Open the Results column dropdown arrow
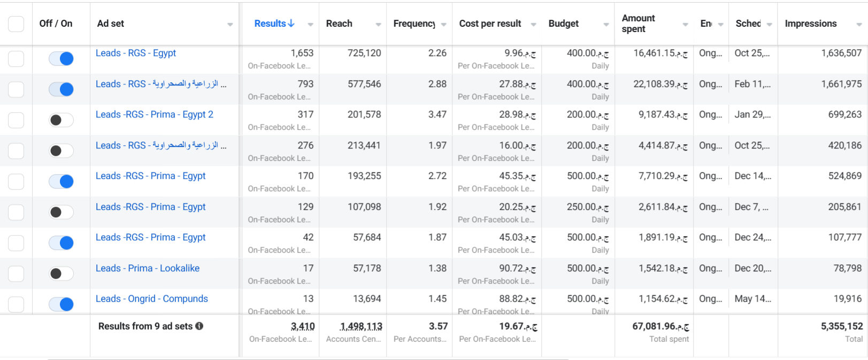The width and height of the screenshot is (868, 360). pyautogui.click(x=310, y=25)
